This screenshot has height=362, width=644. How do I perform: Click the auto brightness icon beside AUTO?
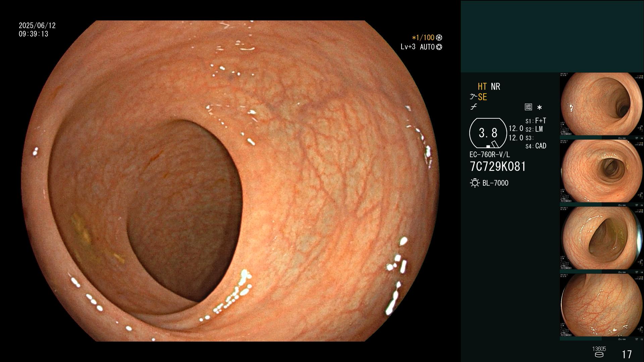439,47
